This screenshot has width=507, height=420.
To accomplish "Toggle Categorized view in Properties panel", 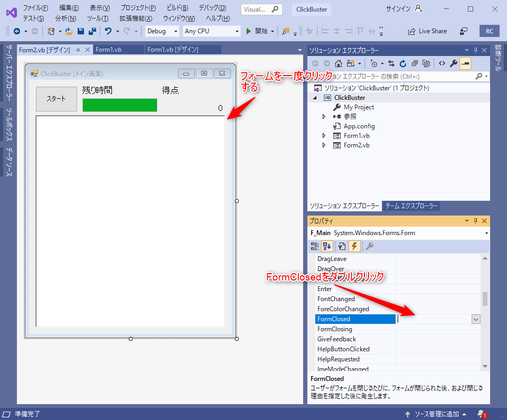I will click(315, 246).
